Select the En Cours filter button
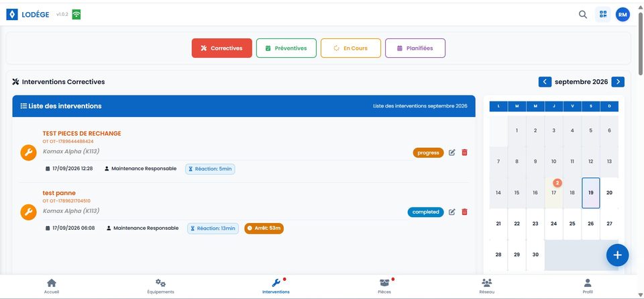Viewport: 644px width, 299px height. point(351,48)
